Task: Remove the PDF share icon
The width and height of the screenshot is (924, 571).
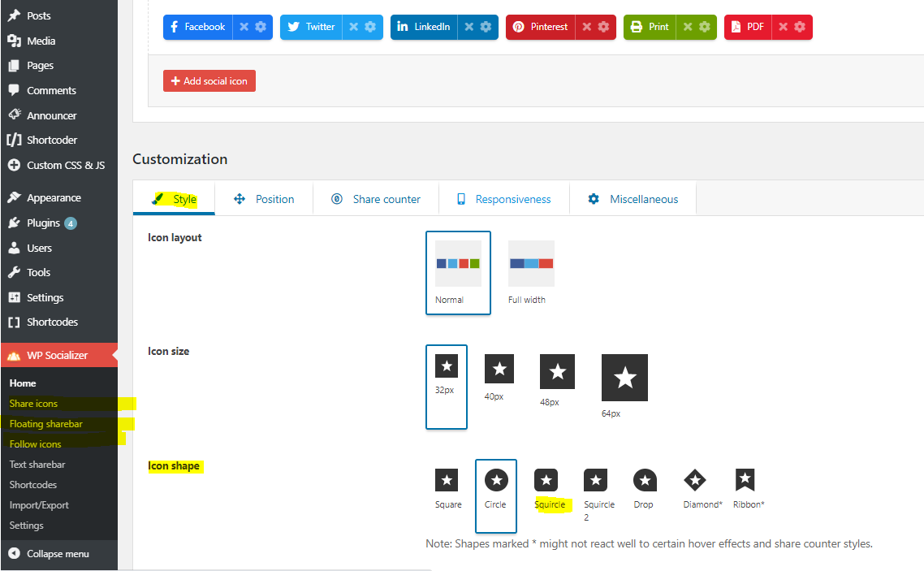Action: tap(784, 27)
